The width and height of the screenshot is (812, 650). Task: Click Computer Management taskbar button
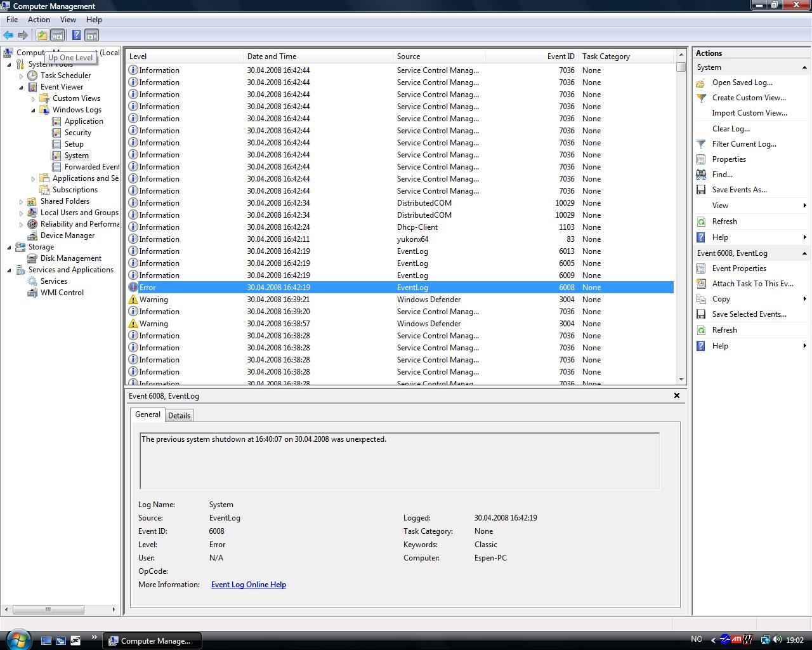(152, 640)
